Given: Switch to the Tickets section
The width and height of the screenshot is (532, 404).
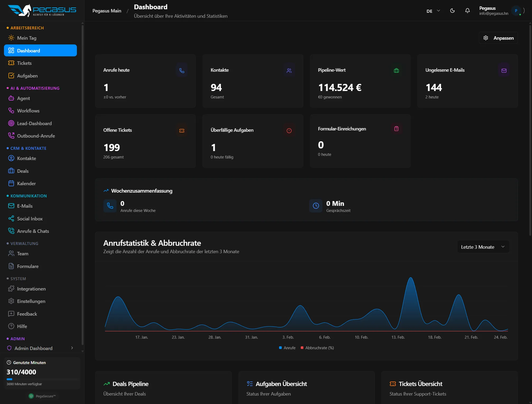Looking at the screenshot, I should coord(24,63).
